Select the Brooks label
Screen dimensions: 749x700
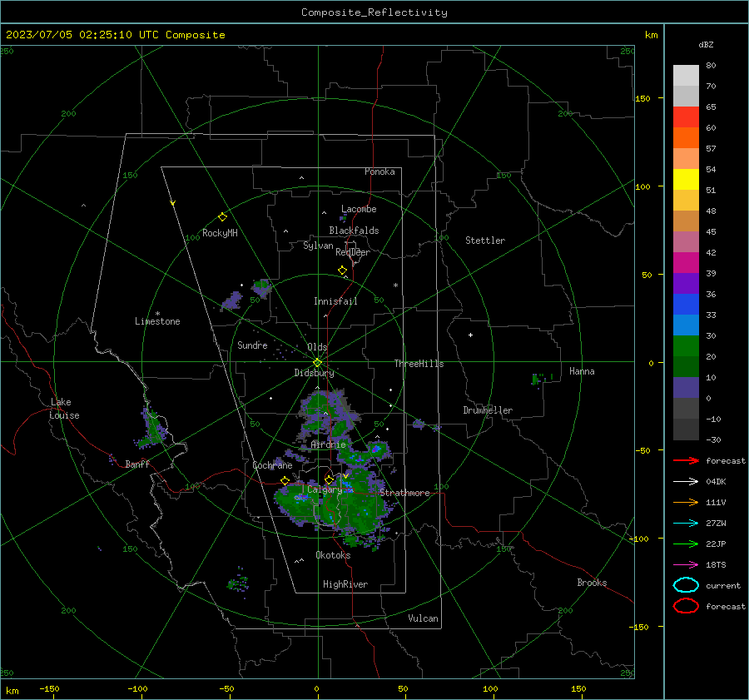[x=592, y=583]
